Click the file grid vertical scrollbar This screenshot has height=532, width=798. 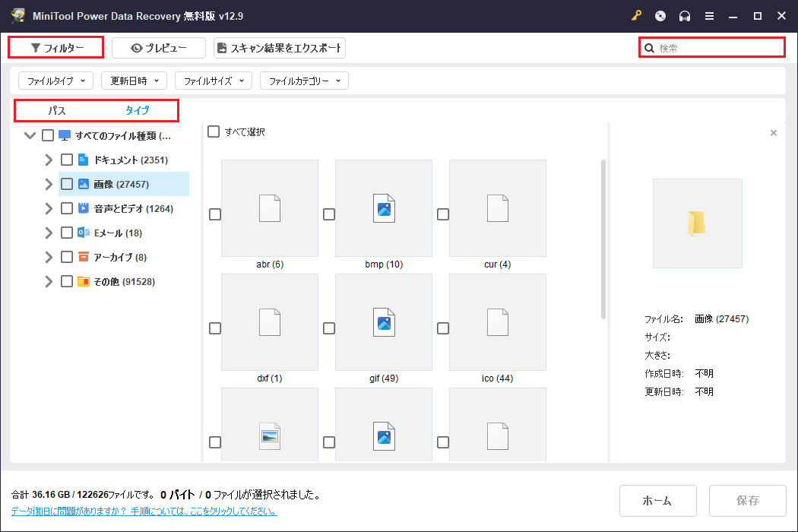click(603, 239)
